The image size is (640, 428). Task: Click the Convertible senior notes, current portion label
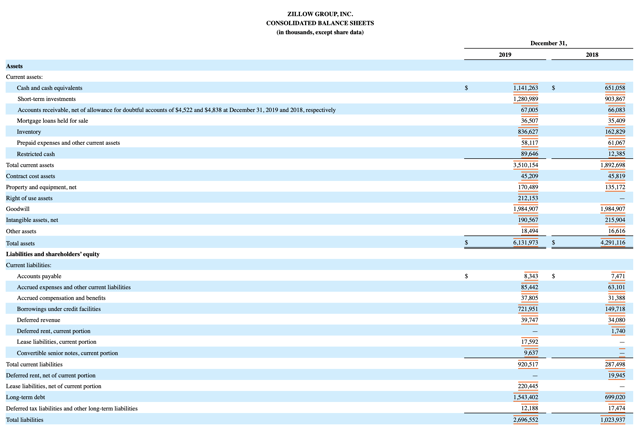(x=67, y=353)
